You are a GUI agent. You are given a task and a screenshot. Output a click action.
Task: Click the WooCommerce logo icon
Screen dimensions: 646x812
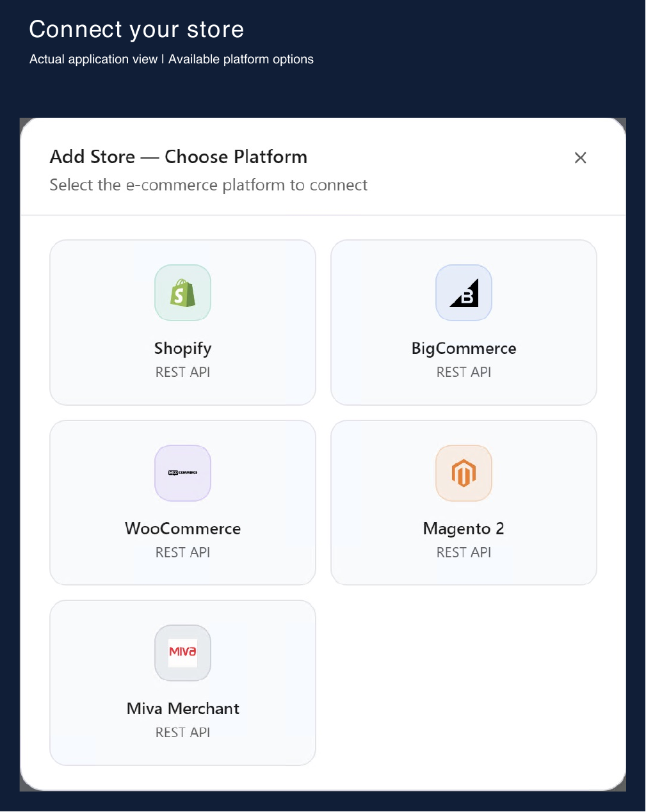[x=182, y=473]
